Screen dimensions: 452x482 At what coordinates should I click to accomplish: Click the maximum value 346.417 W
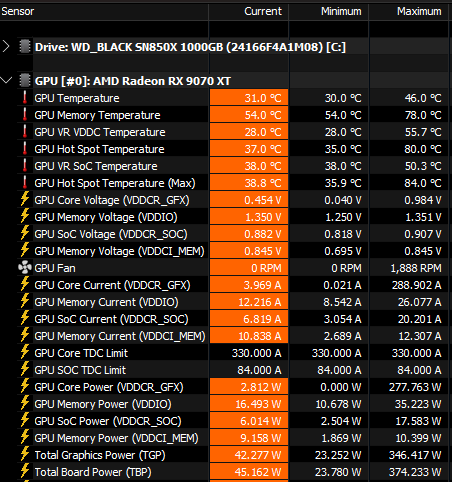pyautogui.click(x=415, y=455)
